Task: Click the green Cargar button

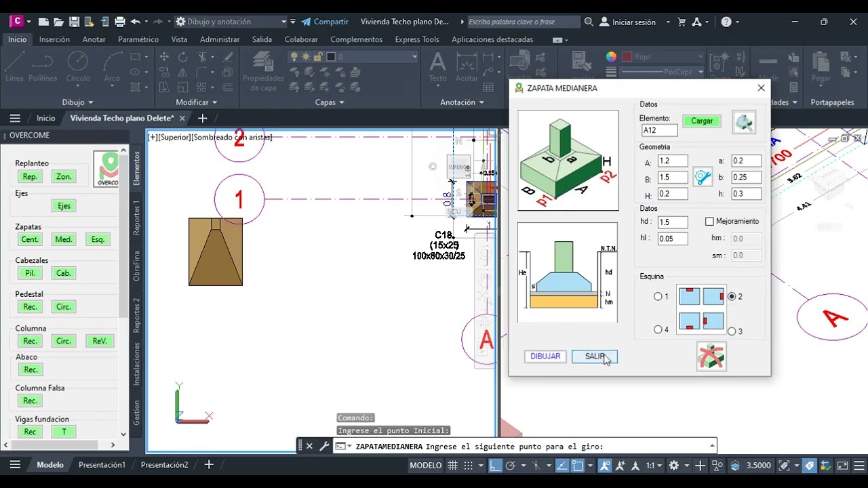Action: coord(702,121)
